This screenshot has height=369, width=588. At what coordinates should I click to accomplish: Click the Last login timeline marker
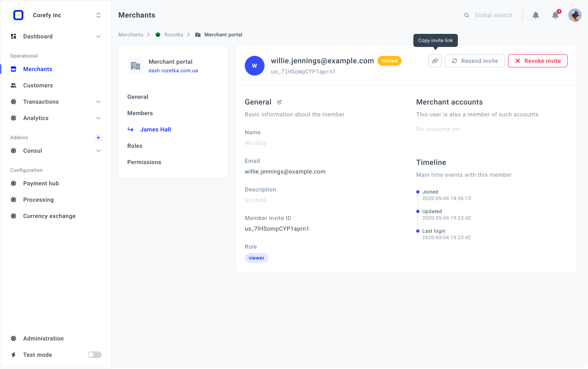pyautogui.click(x=418, y=231)
